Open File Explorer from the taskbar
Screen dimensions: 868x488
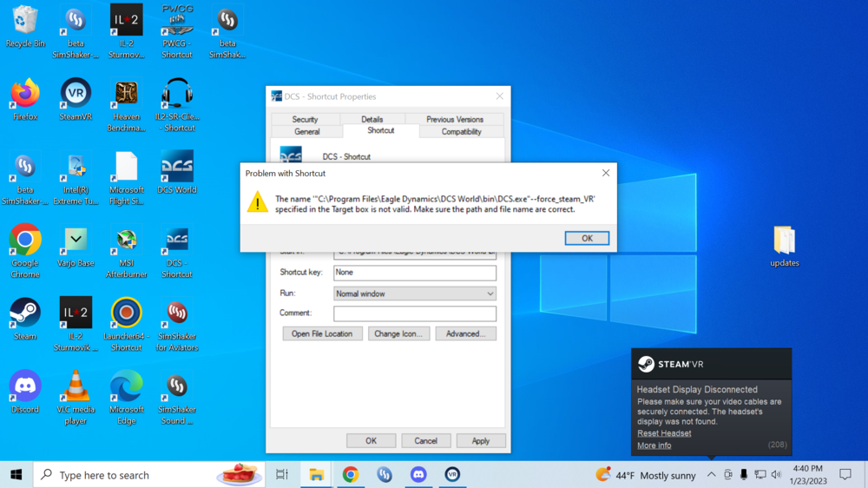[316, 475]
